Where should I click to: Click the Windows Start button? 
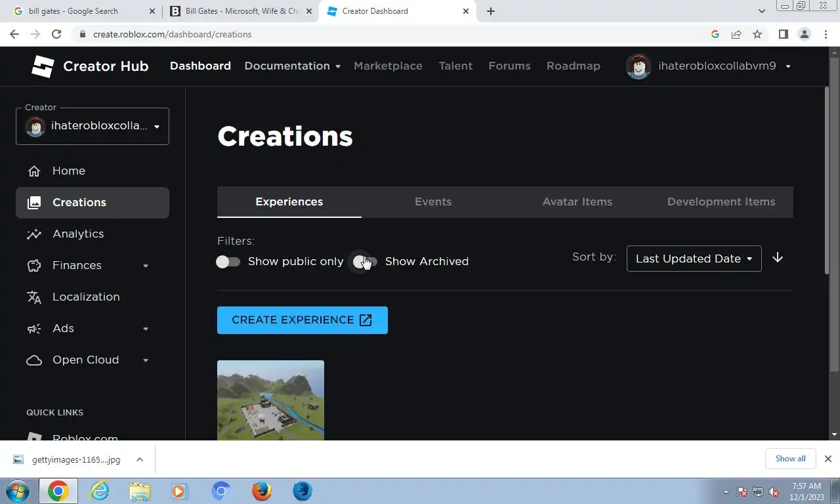point(18,491)
